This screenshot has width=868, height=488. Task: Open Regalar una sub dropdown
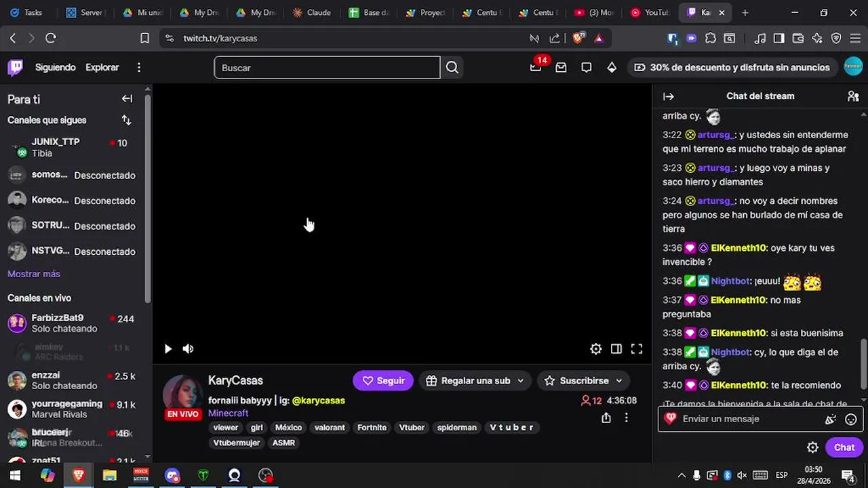(475, 381)
